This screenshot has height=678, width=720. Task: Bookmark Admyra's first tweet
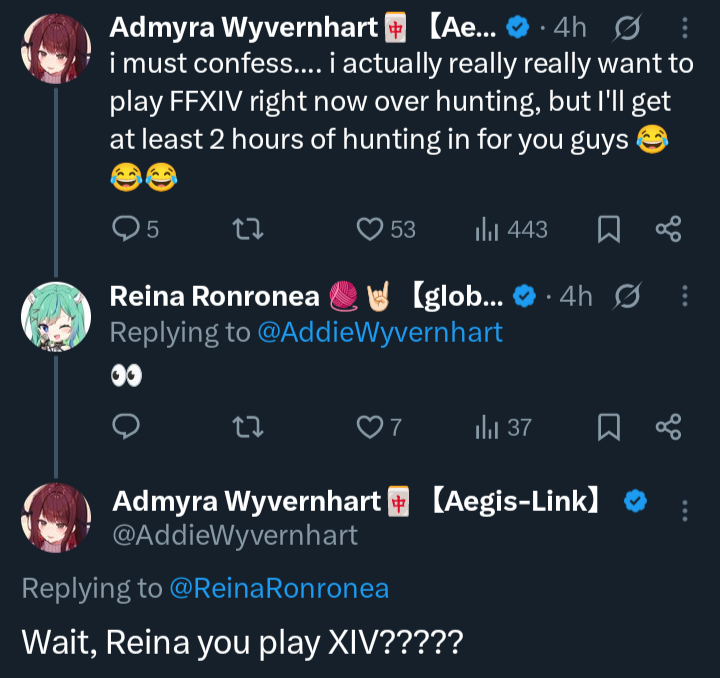click(608, 229)
